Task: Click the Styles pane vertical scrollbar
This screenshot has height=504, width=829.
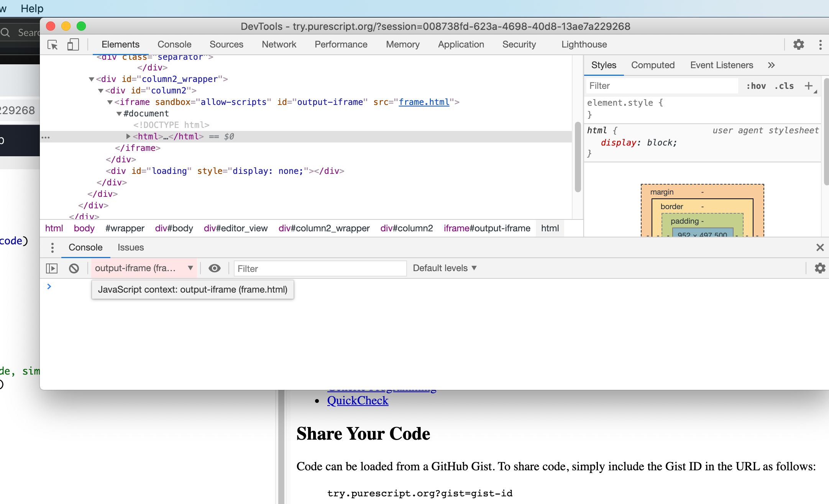Action: (826, 132)
